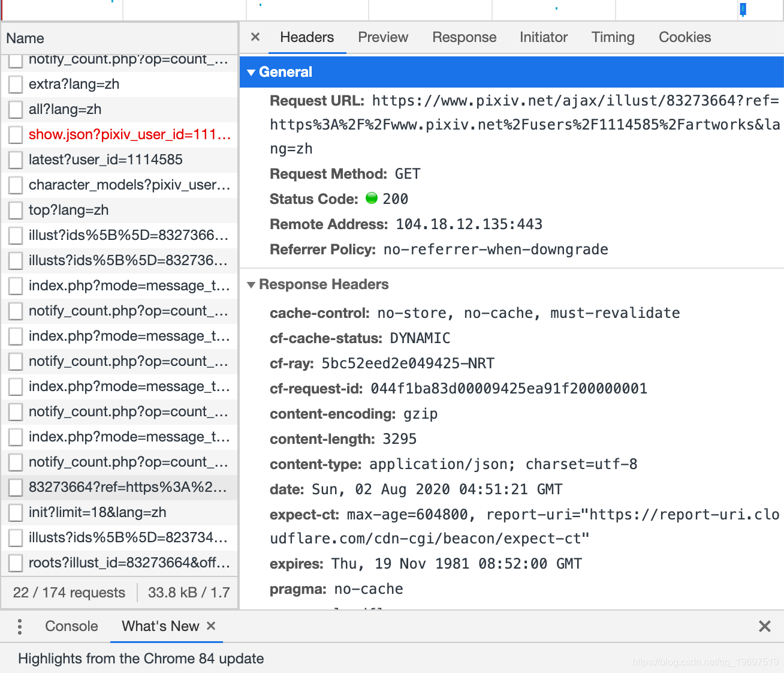Click the Name column header
Screen dimensions: 784x673
[120, 38]
